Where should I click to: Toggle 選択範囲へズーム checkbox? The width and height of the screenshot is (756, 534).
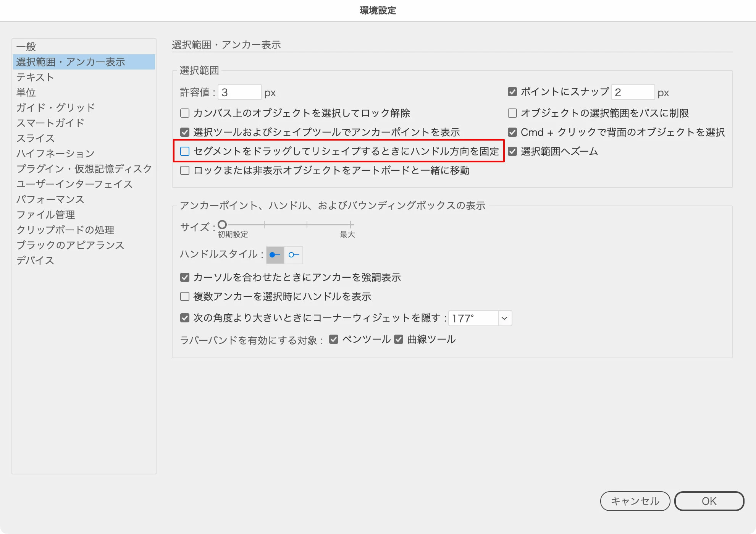pos(512,151)
